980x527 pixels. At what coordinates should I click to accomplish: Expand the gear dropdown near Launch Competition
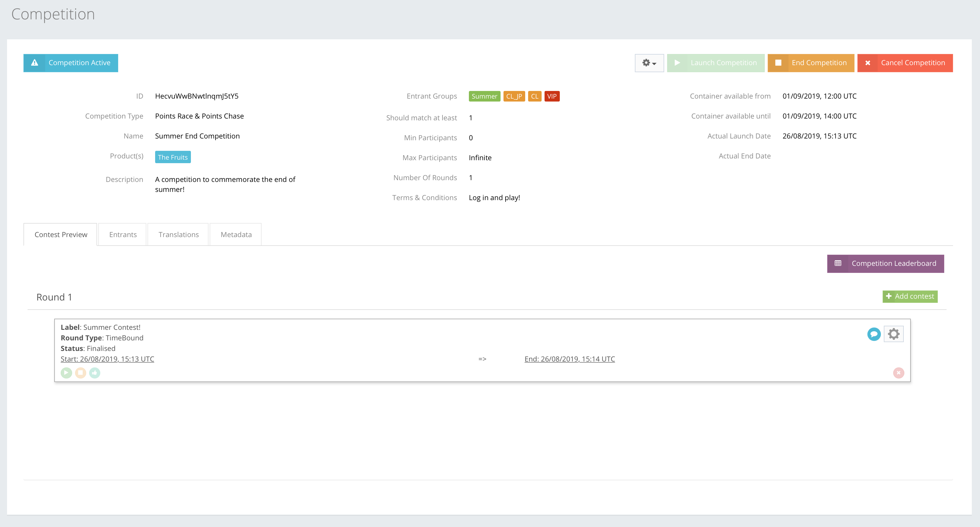(649, 63)
